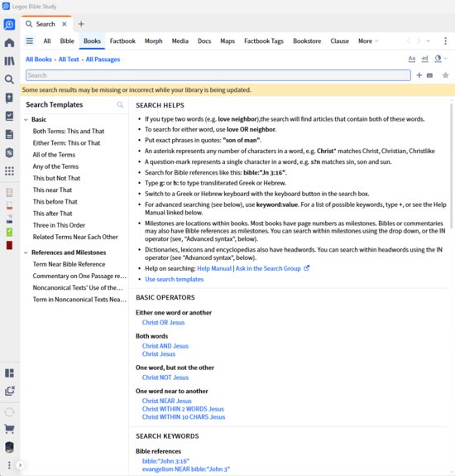Click the help content vertical scrollbar
The height and width of the screenshot is (476, 455).
tap(452, 166)
